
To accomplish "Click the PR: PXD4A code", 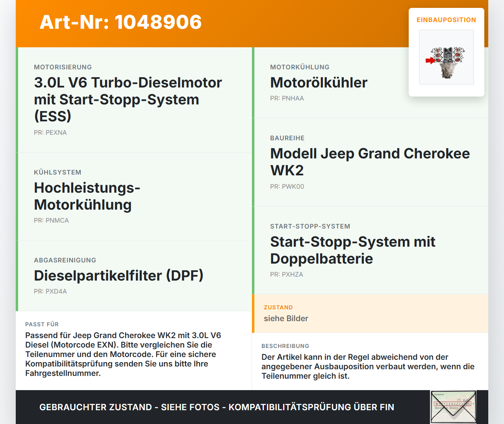I will click(50, 291).
